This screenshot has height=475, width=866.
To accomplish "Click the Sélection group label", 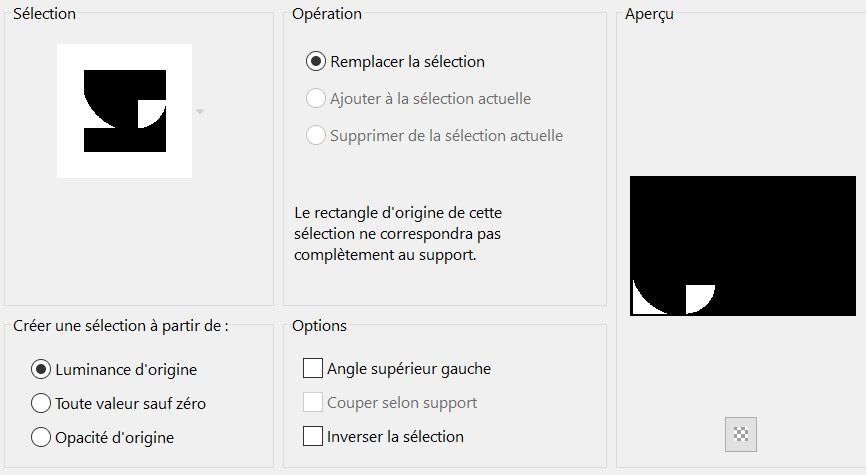I will pyautogui.click(x=45, y=15).
